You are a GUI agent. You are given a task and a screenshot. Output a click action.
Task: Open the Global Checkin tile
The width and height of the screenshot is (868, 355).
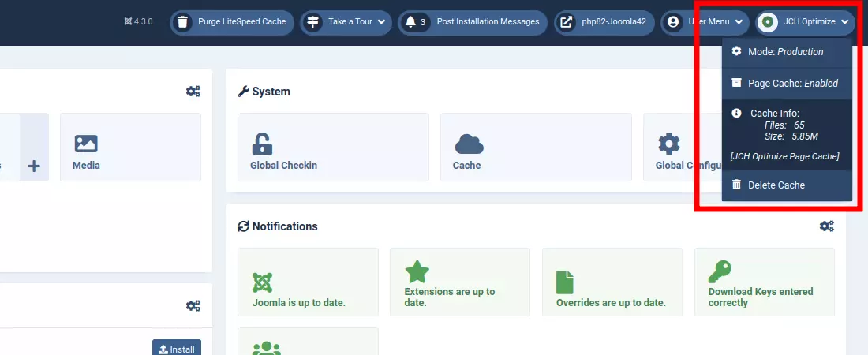point(333,148)
